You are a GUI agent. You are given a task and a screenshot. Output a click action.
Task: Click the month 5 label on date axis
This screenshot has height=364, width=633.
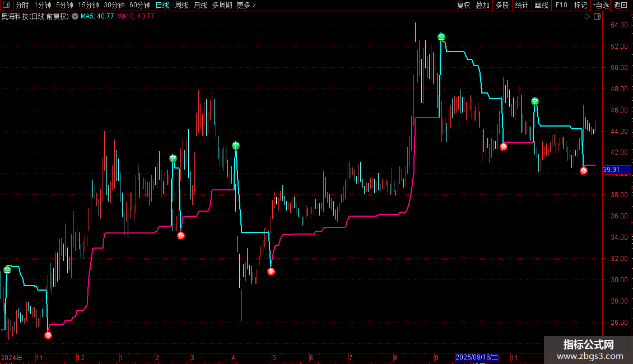pos(274,357)
